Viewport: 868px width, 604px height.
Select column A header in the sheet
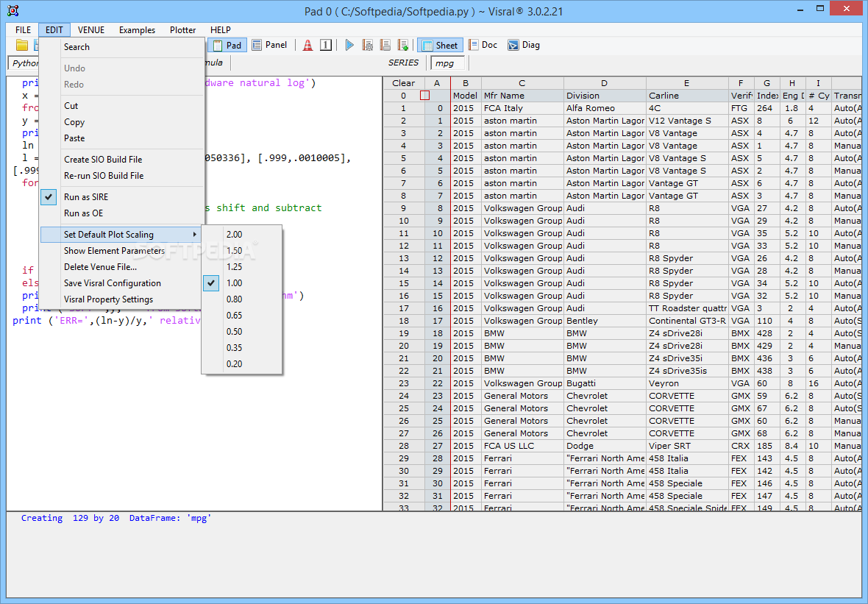click(437, 83)
